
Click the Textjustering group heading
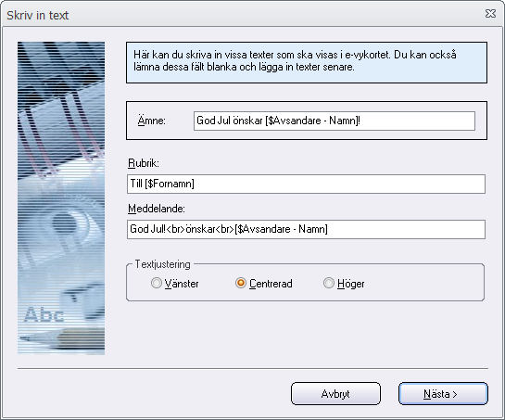tap(162, 264)
